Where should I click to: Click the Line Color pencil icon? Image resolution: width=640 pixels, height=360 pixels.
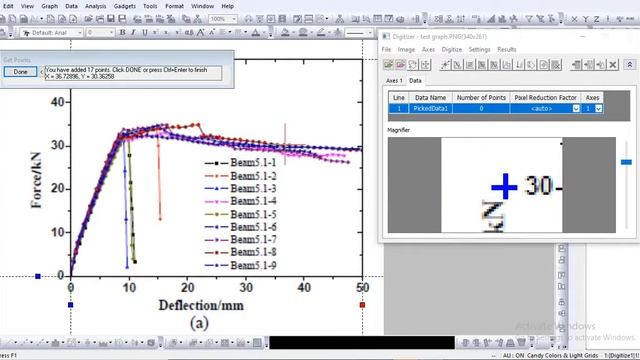click(x=321, y=32)
